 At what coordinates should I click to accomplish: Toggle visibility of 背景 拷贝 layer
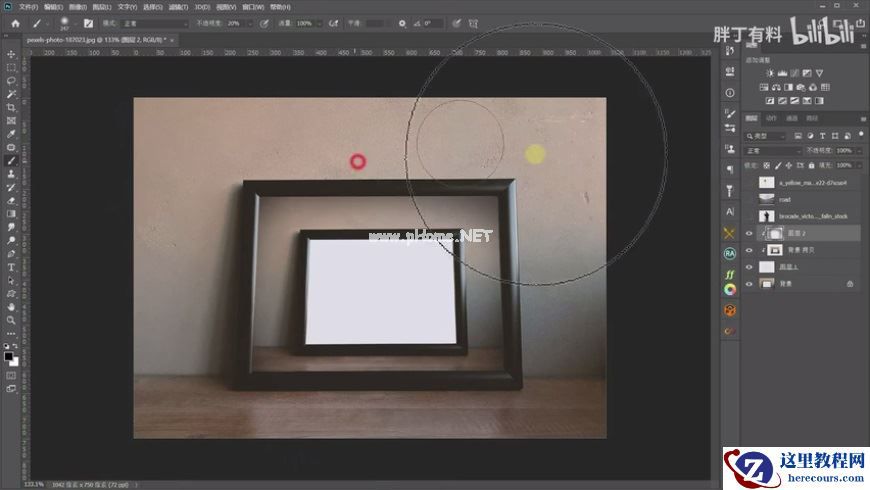point(749,250)
